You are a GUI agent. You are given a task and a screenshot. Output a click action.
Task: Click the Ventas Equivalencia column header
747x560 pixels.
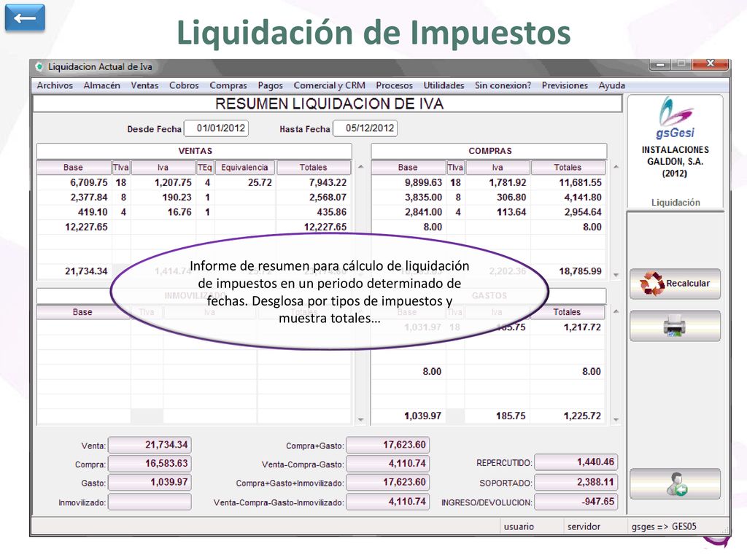245,168
